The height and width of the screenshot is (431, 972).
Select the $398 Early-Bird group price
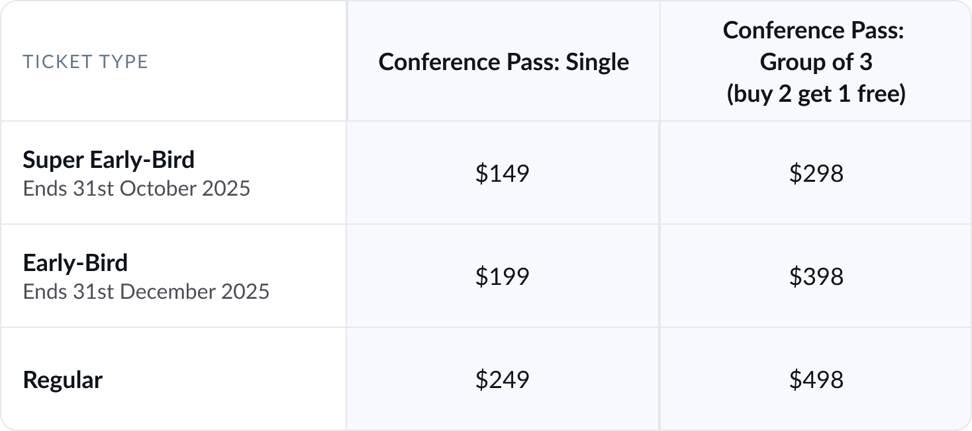[816, 277]
